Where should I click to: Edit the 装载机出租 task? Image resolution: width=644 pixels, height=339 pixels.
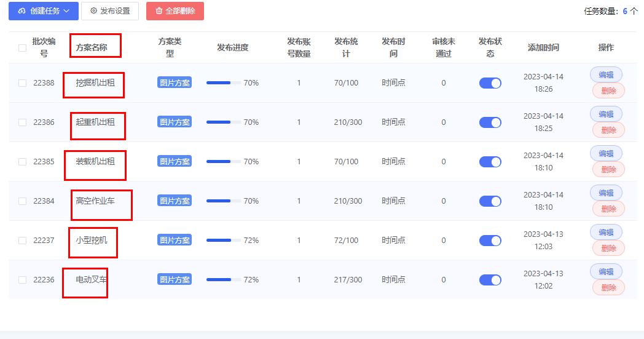click(606, 153)
